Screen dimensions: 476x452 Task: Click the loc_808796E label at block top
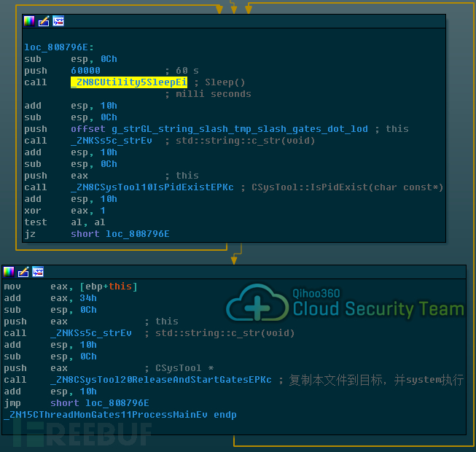pyautogui.click(x=59, y=47)
